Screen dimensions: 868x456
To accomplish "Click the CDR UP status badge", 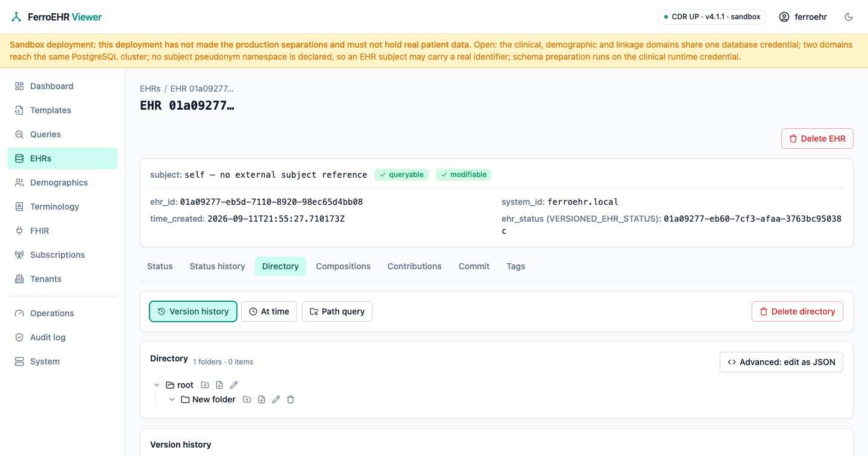I will click(712, 17).
